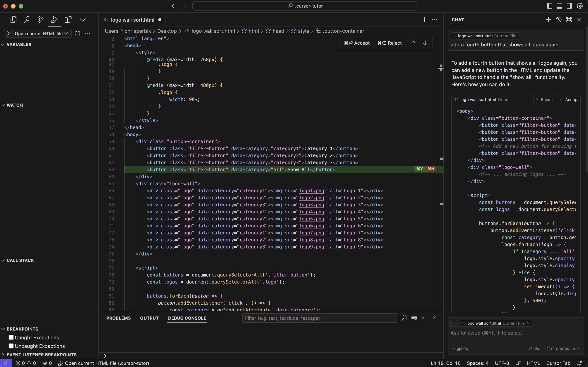Open chat in editor fullscreen icon
Screen dimensions: 588x367
click(x=569, y=20)
